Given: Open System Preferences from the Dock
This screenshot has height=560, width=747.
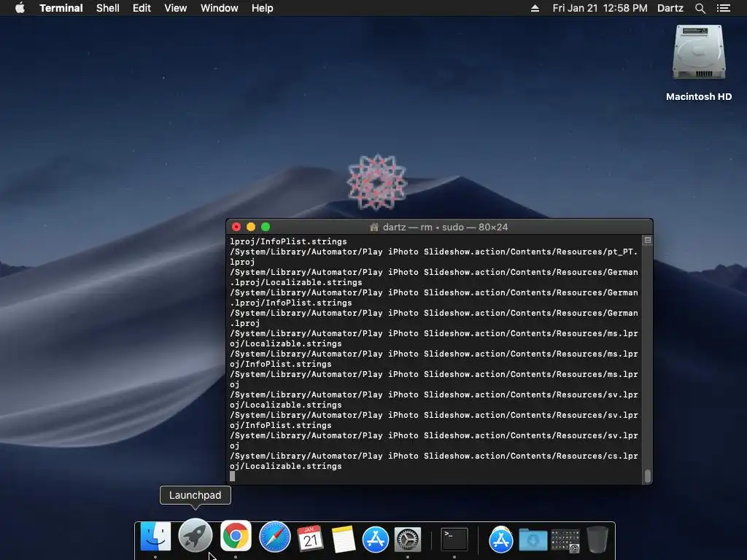Looking at the screenshot, I should (408, 540).
